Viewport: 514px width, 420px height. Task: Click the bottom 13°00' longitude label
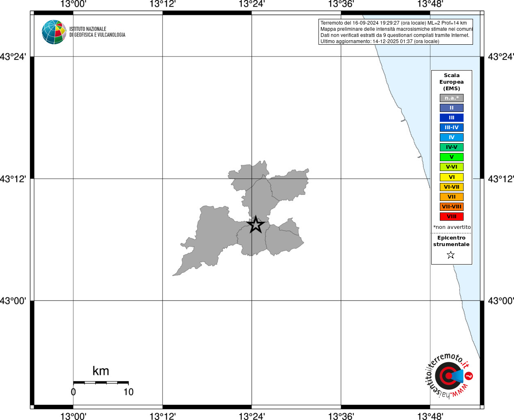[73, 416]
